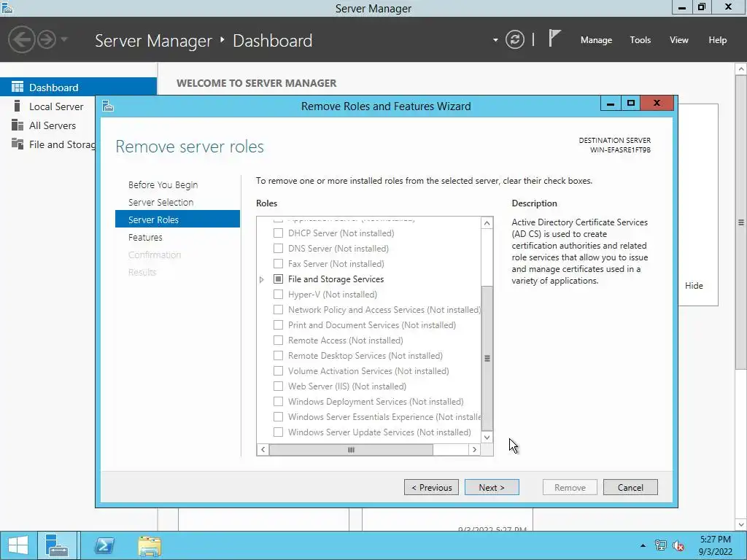Click dashboard scrollbar up arrow

coord(741,69)
